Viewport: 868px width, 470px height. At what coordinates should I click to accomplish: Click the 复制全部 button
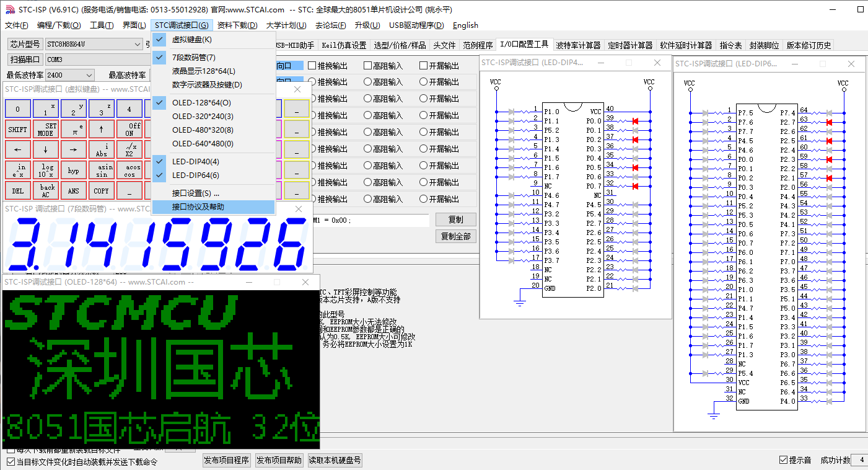click(456, 236)
